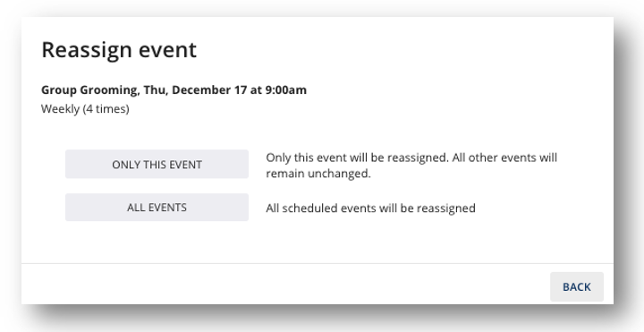This screenshot has height=332, width=644.
Task: Click the word 'Reassign' in the title
Action: tap(87, 50)
